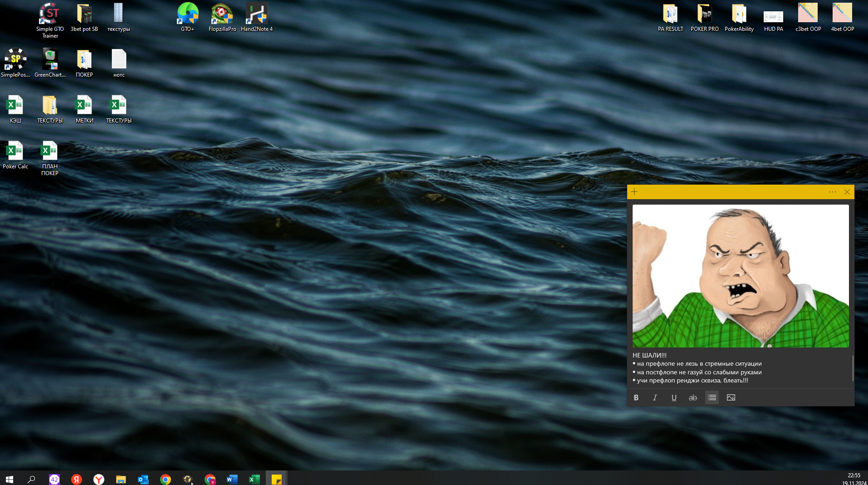Toggle strikethrough formatting in sticky note
The image size is (868, 485).
pos(693,397)
